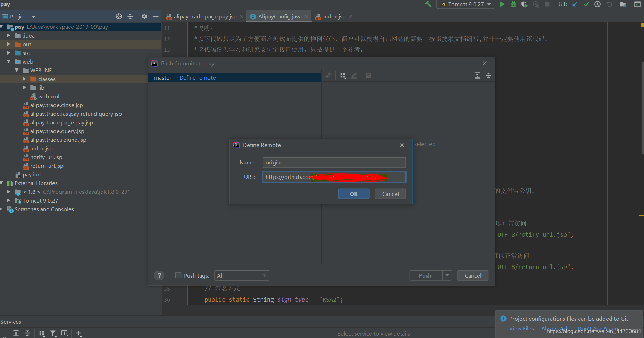Open the Push tags All dropdown
The image size is (644, 338).
coord(242,275)
